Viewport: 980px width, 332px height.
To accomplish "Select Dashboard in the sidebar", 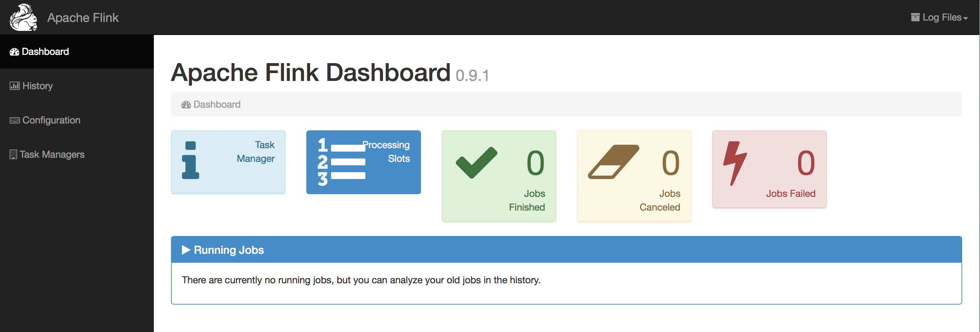I will click(77, 52).
